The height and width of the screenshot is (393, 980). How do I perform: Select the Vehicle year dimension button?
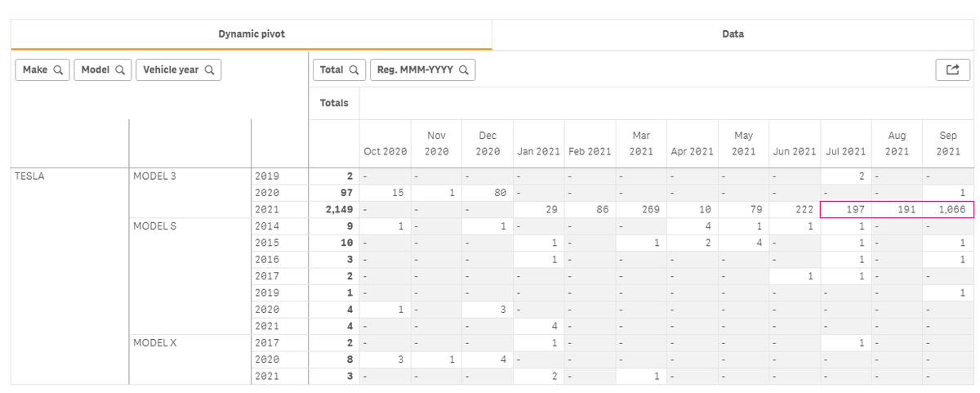(179, 70)
